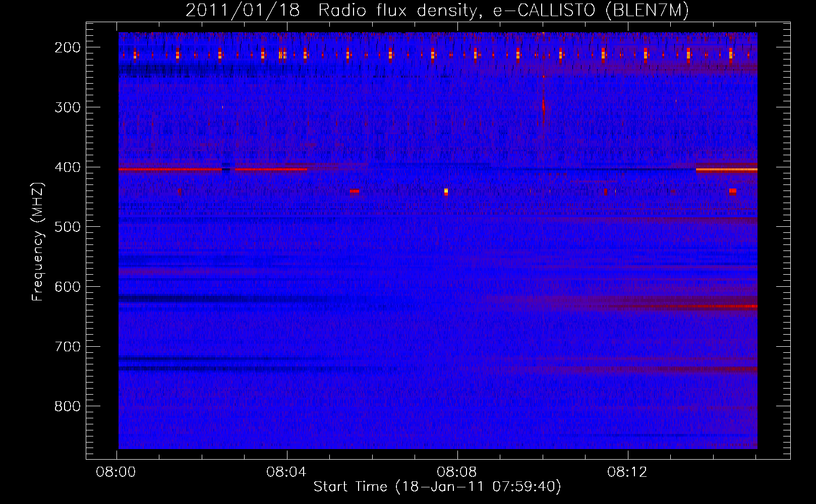Click the 'Start Time (18-Jan-11 07:59:40)' label
This screenshot has width=816, height=504.
click(x=437, y=486)
